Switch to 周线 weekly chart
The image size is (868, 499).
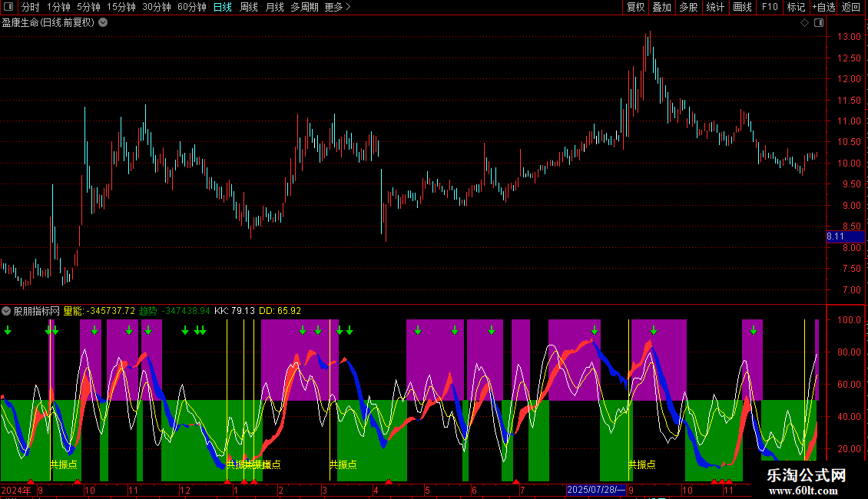pyautogui.click(x=249, y=7)
